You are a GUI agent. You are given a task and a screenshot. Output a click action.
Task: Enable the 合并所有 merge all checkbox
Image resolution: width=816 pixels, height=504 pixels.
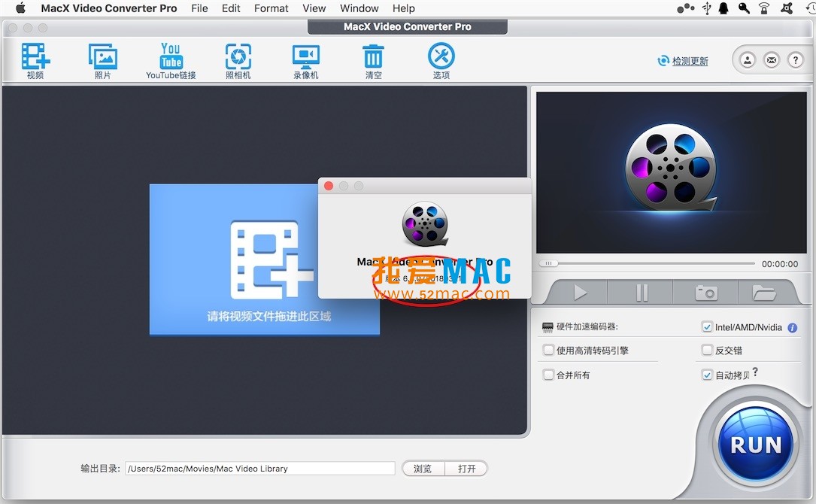pos(548,375)
